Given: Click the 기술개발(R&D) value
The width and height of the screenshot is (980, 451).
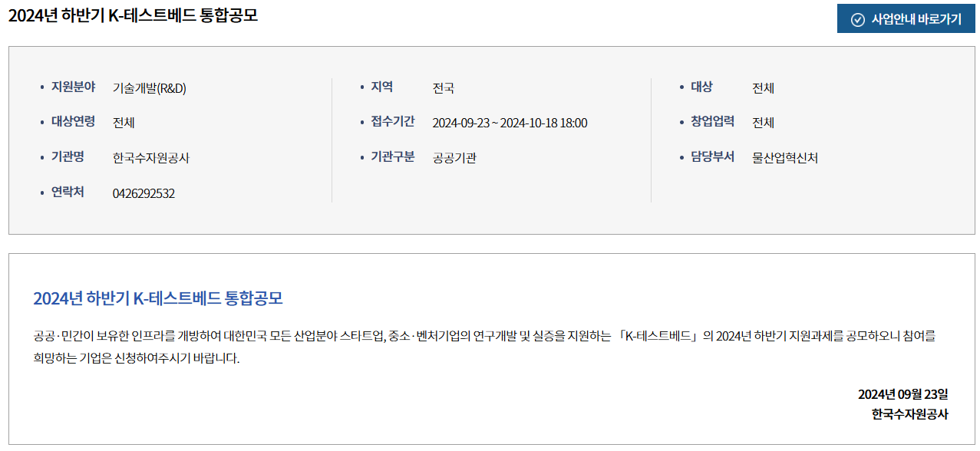Looking at the screenshot, I should click(x=150, y=87).
